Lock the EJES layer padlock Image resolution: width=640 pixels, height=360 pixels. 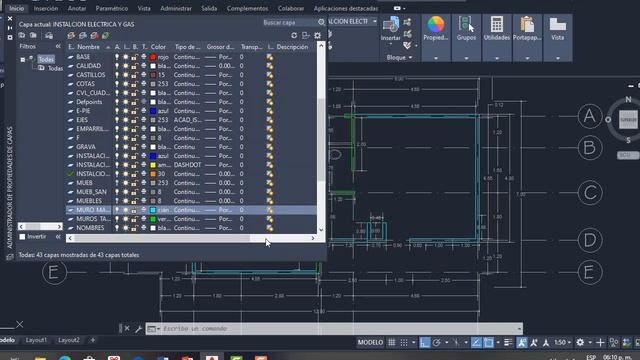click(x=134, y=120)
